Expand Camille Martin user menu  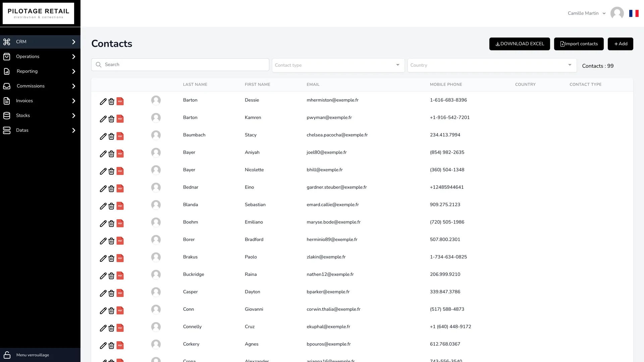tap(586, 13)
